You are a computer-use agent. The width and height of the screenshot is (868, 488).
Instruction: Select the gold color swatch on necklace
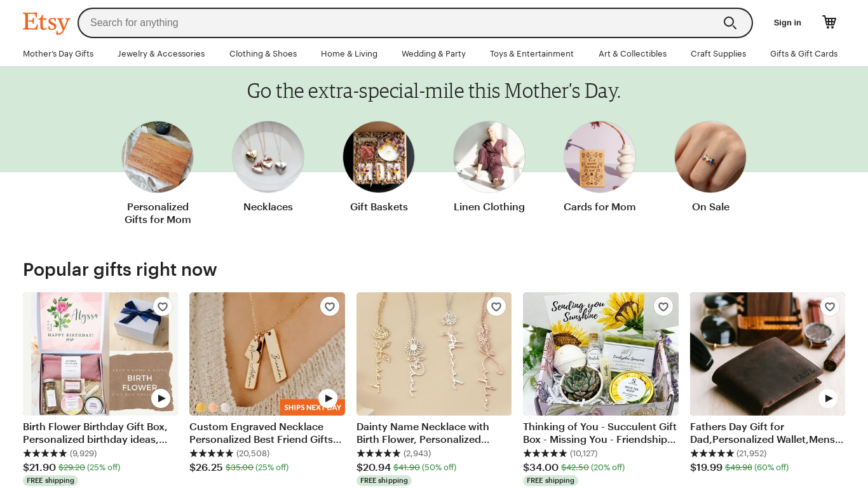click(x=200, y=407)
